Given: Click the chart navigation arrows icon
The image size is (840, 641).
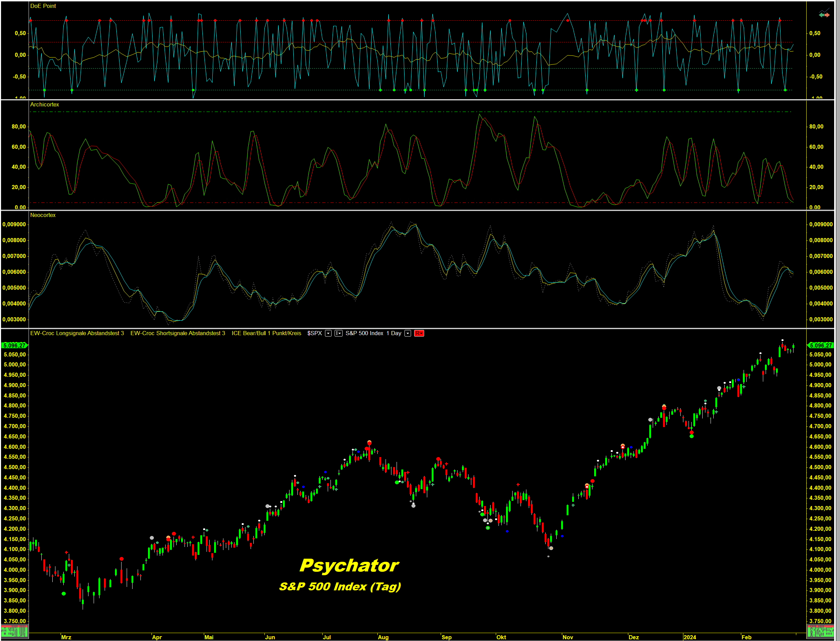Looking at the screenshot, I should click(824, 13).
